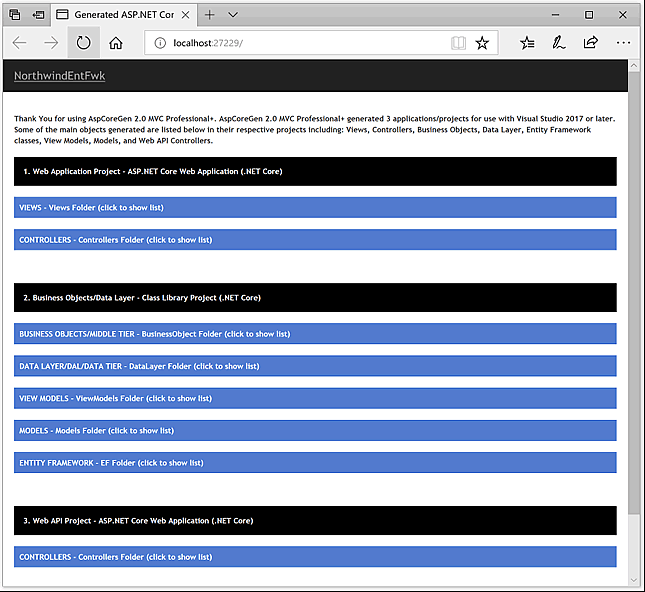645x592 pixels.
Task: Go forward to next page
Action: [51, 43]
